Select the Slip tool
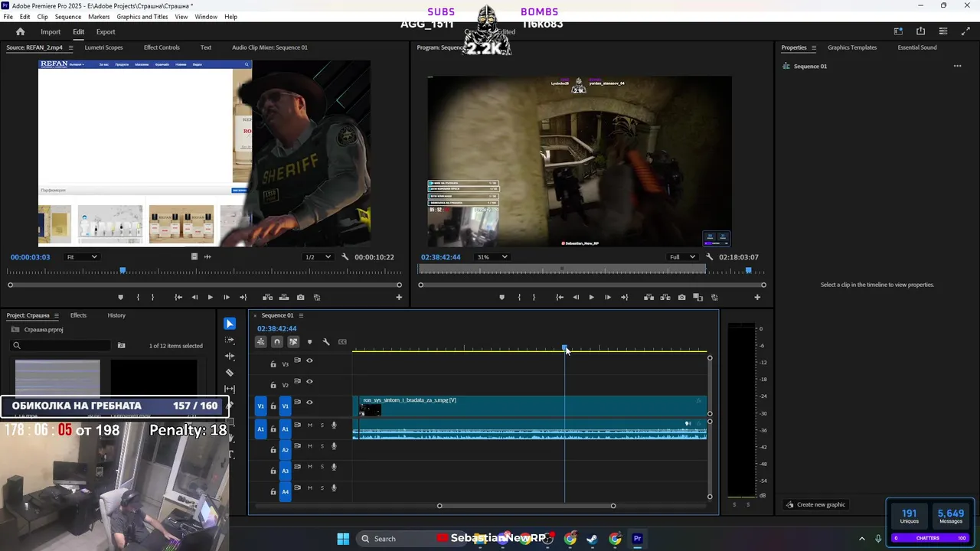Viewport: 980px width, 551px height. click(x=230, y=389)
